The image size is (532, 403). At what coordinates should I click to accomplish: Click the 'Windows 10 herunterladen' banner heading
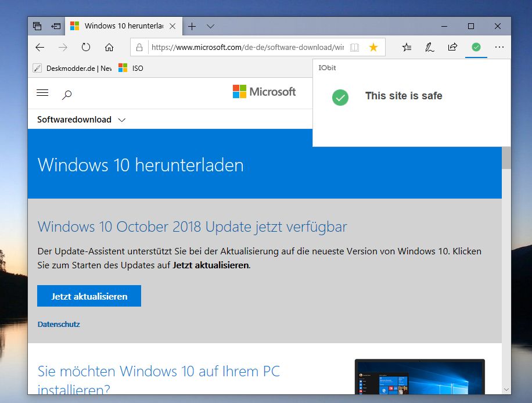tap(141, 165)
